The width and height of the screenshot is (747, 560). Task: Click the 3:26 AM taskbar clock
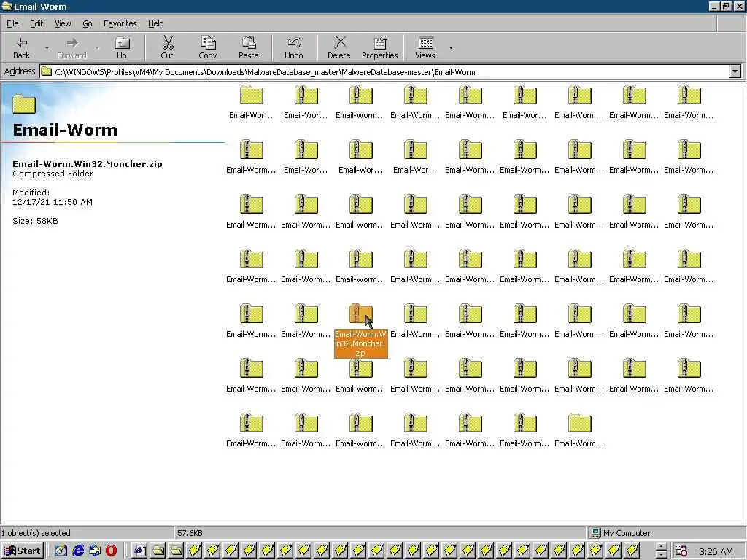click(x=716, y=551)
